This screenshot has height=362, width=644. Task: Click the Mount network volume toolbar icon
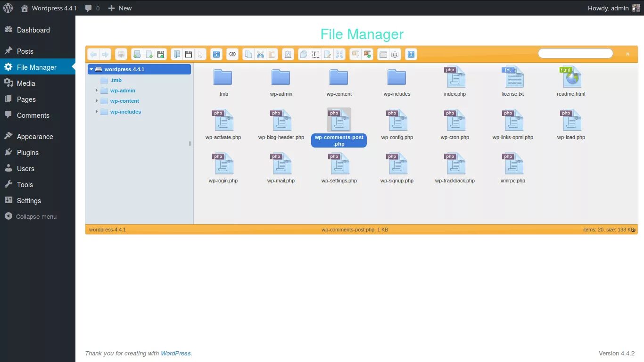click(x=121, y=54)
